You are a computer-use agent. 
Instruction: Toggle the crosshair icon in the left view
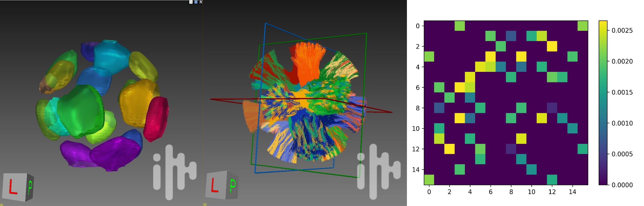tap(191, 2)
